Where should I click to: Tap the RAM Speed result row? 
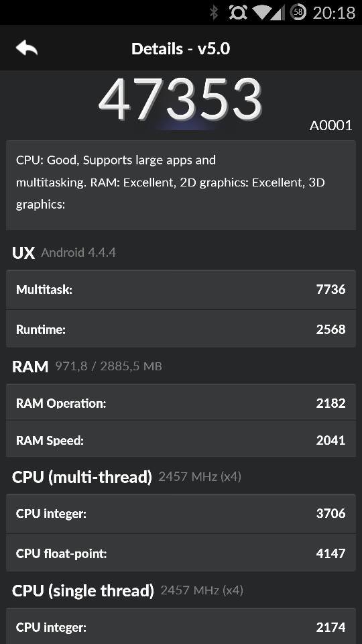tap(181, 439)
